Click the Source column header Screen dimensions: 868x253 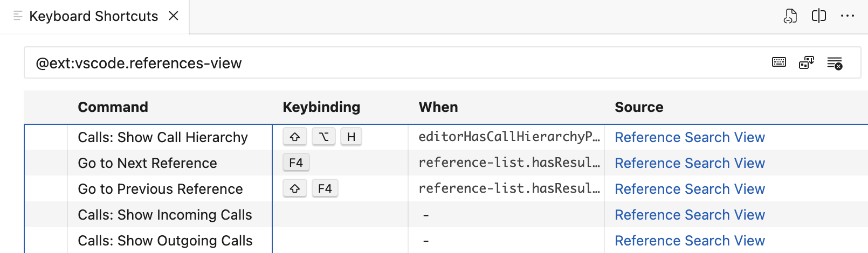coord(639,107)
